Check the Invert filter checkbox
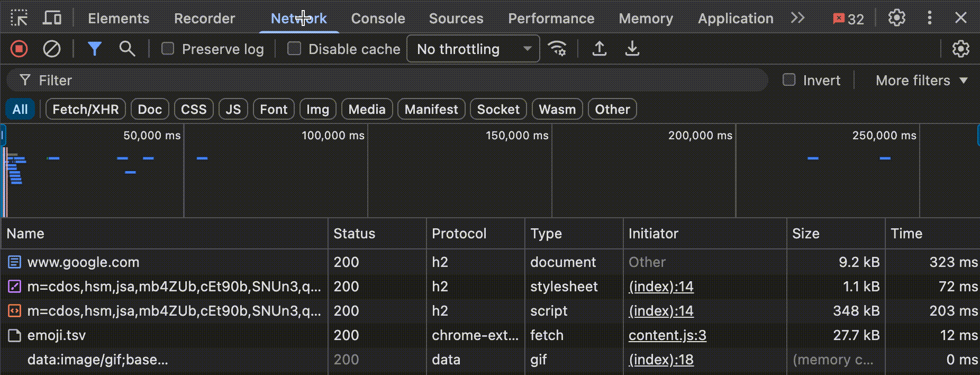980x375 pixels. point(789,80)
